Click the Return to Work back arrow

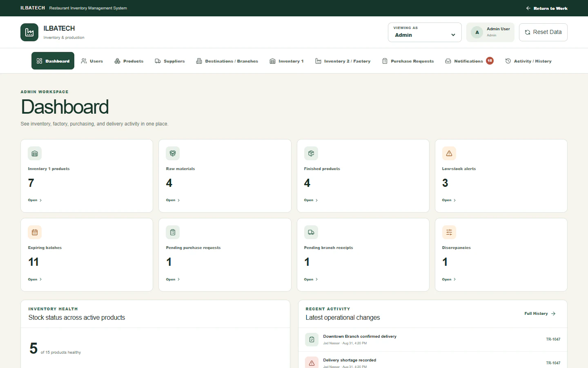528,8
